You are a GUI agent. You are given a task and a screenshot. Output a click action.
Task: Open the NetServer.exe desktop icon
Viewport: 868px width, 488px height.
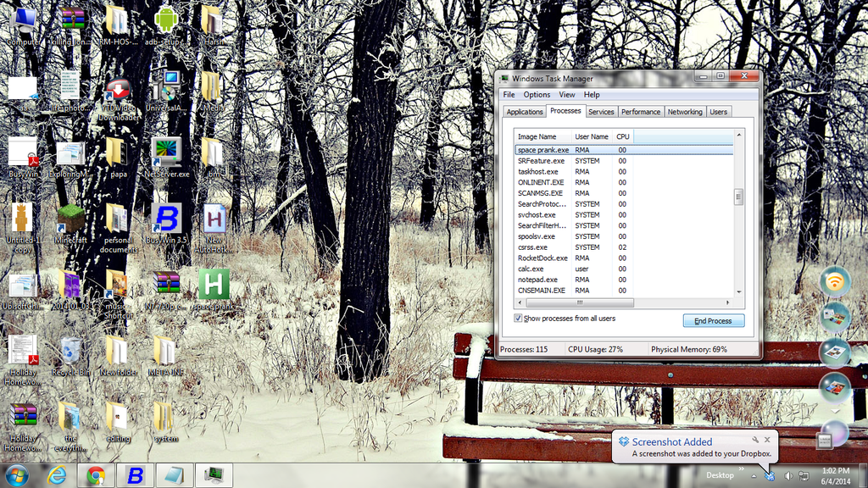click(166, 158)
